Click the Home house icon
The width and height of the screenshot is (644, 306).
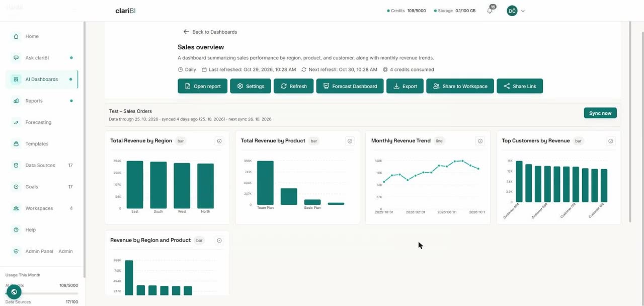point(16,36)
